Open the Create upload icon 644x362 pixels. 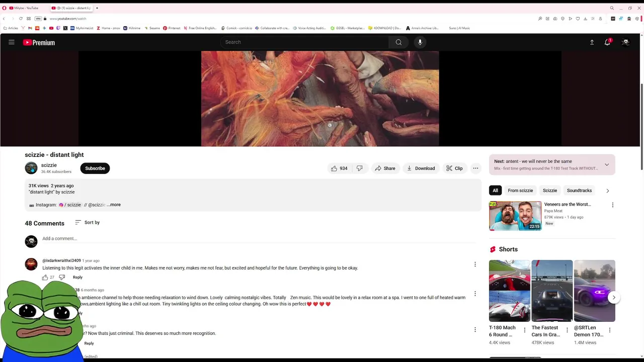[592, 42]
